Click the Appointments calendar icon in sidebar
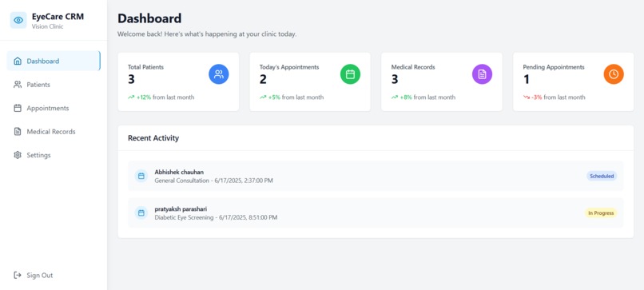The height and width of the screenshot is (290, 644). pyautogui.click(x=18, y=108)
